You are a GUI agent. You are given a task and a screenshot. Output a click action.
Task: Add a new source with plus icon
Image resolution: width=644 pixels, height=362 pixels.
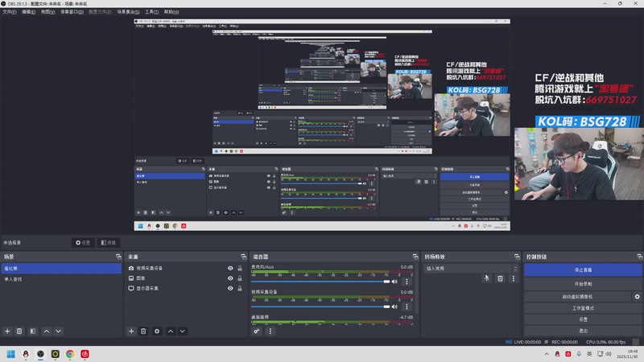point(131,331)
